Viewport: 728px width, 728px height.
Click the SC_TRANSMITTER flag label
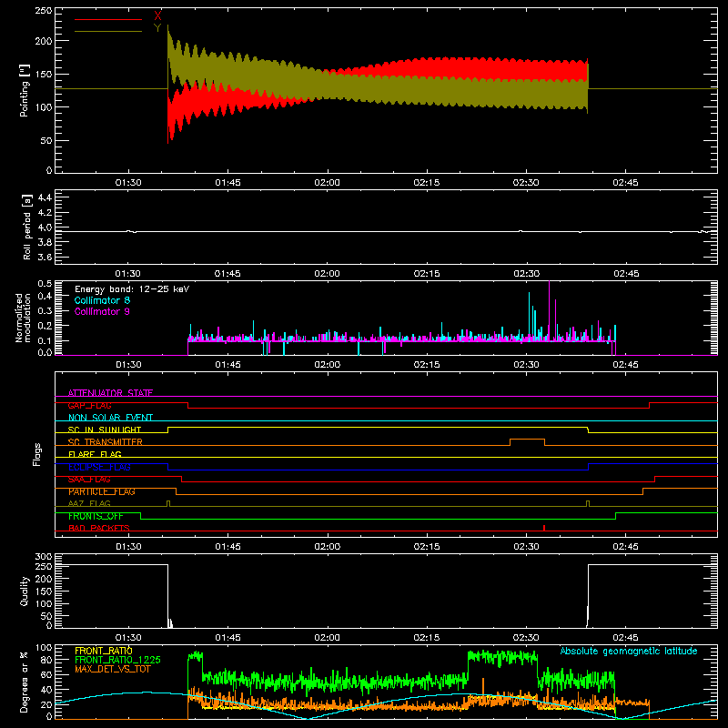106,442
